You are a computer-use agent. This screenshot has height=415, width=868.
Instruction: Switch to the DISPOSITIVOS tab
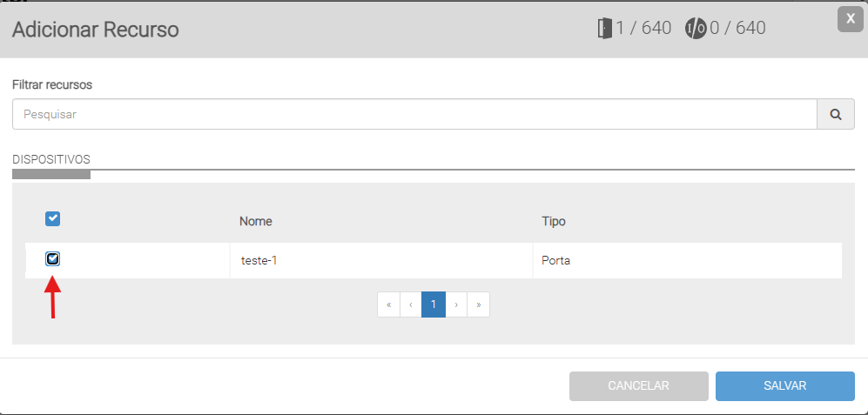(x=51, y=159)
